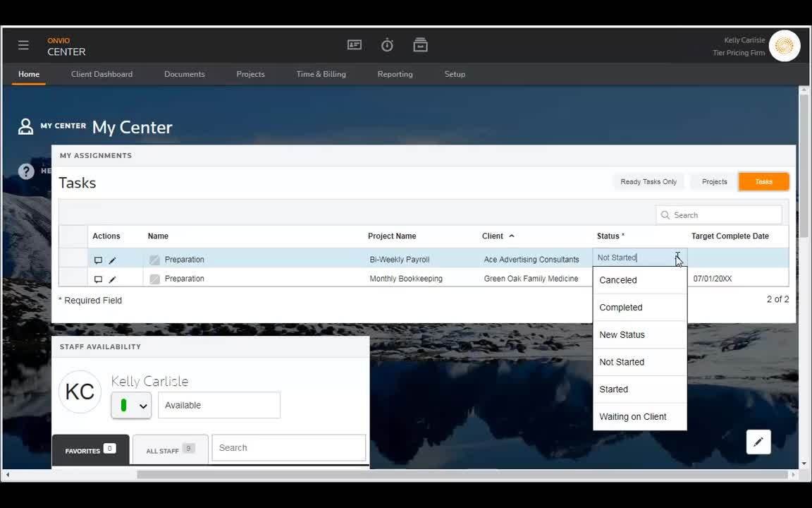Go to the Client Dashboard tab
The width and height of the screenshot is (812, 508).
point(101,74)
